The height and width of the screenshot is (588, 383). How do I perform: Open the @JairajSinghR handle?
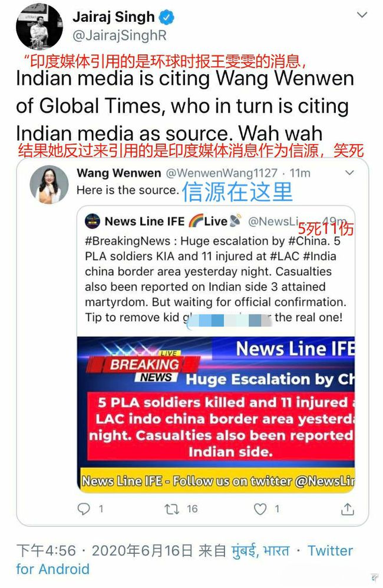pyautogui.click(x=119, y=35)
